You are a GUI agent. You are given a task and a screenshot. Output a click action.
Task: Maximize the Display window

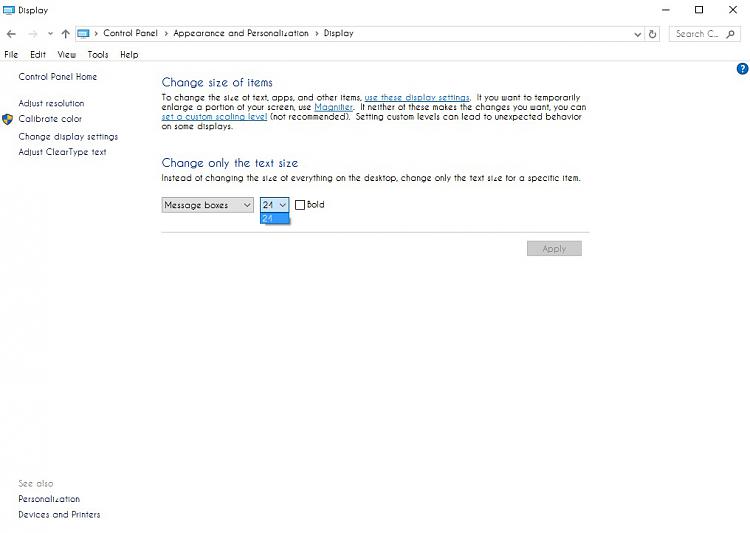click(699, 10)
